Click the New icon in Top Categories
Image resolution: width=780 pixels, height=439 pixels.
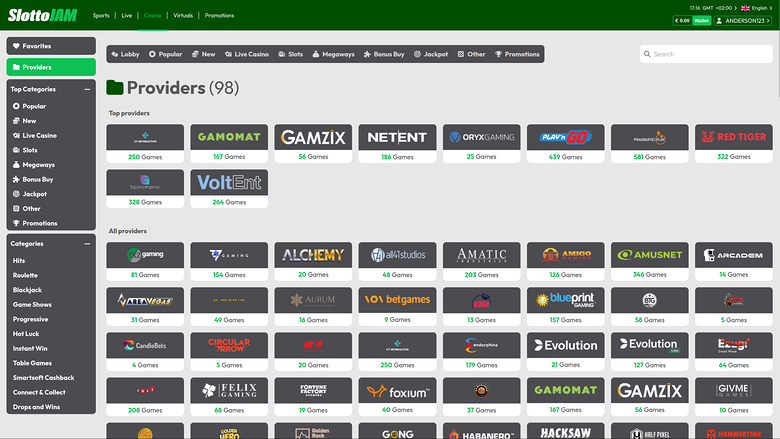click(16, 121)
